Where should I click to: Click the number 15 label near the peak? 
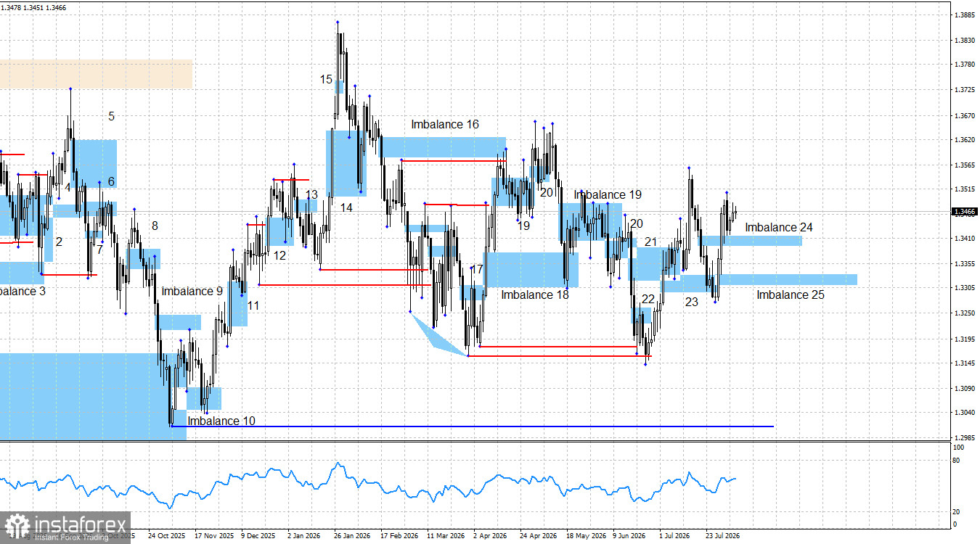(x=327, y=79)
